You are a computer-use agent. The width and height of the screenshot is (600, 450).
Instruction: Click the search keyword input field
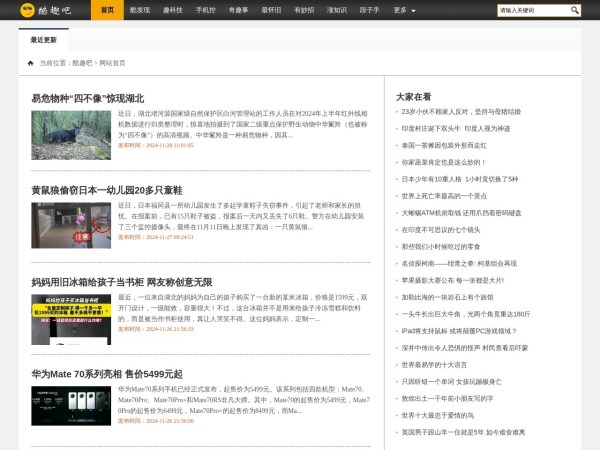click(x=532, y=10)
